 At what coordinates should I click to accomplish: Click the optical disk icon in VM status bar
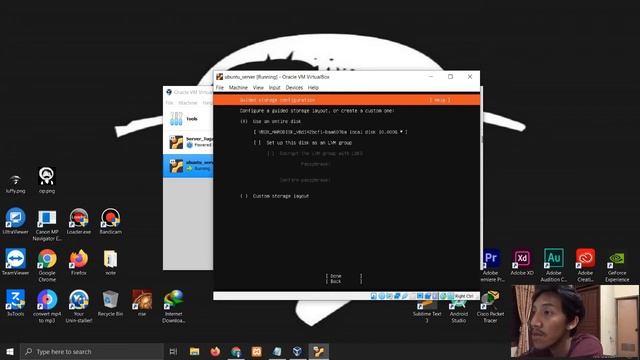381,296
